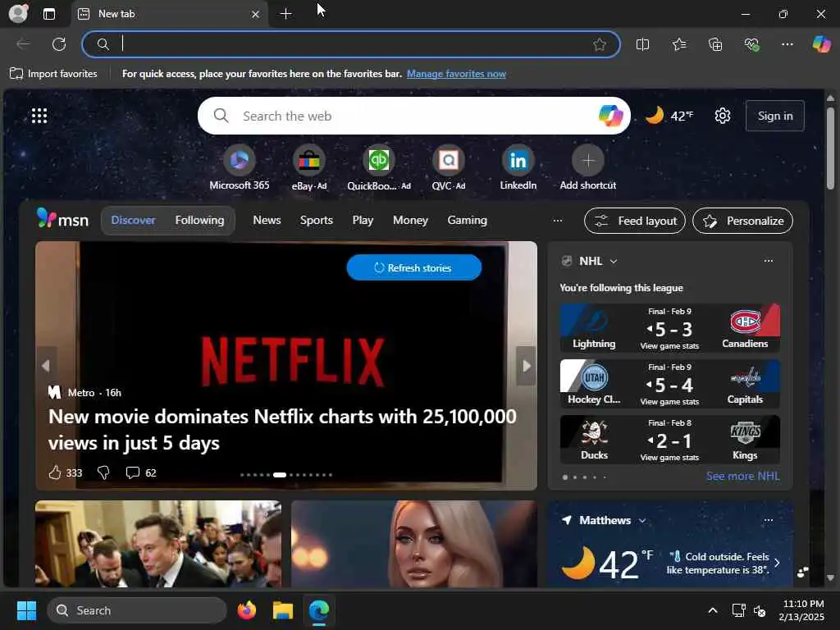Open Elon Musk news thumbnail
This screenshot has height=630, width=840.
point(158,544)
